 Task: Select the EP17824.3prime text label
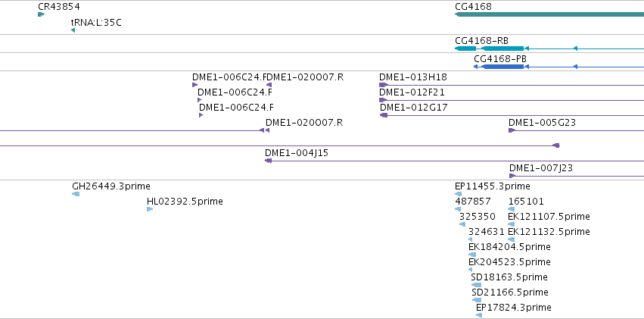[514, 308]
